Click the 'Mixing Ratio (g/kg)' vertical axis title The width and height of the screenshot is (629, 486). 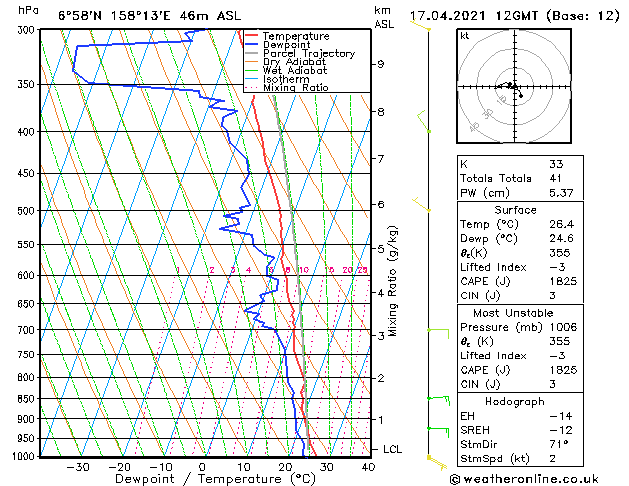pyautogui.click(x=392, y=281)
